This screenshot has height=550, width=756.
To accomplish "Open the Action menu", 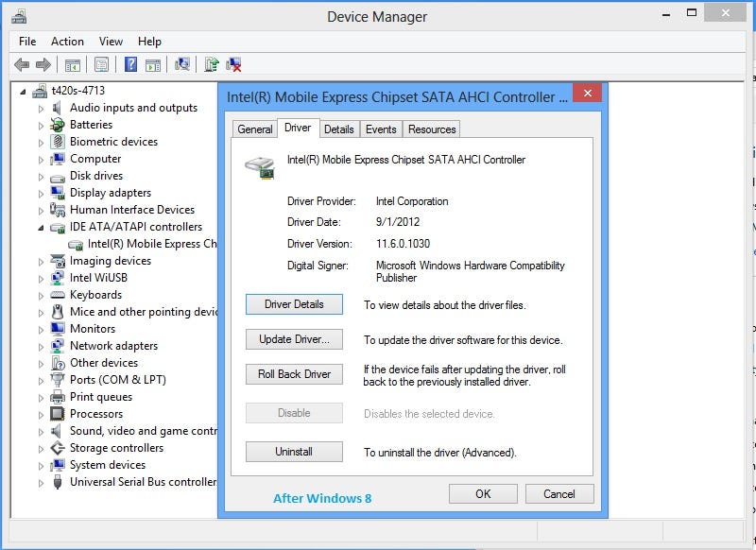I will 67,42.
